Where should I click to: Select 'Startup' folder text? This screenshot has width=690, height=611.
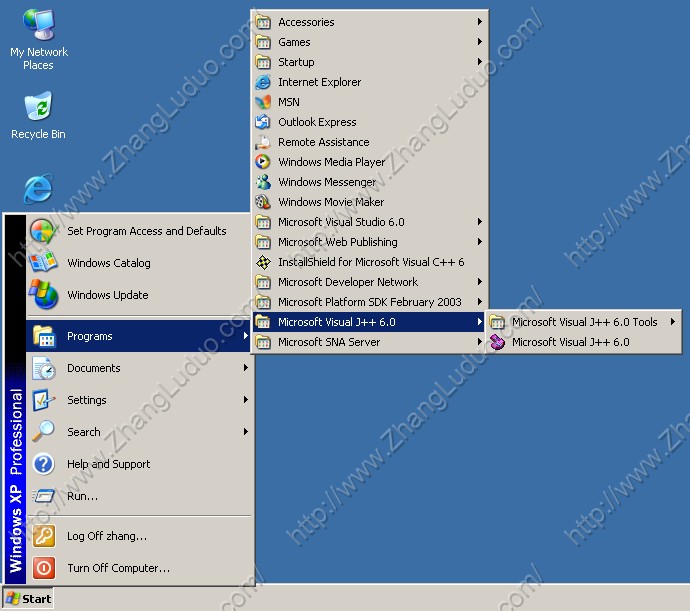pyautogui.click(x=296, y=62)
